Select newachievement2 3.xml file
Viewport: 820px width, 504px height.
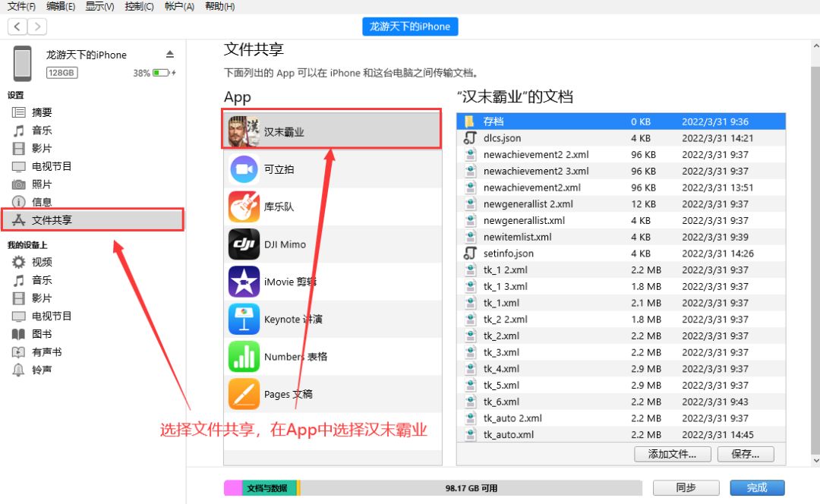pyautogui.click(x=621, y=171)
